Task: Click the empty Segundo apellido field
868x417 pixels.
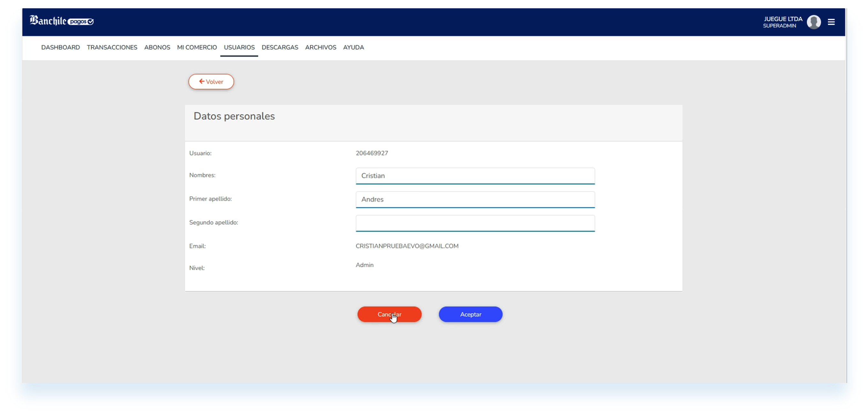Action: (x=475, y=223)
